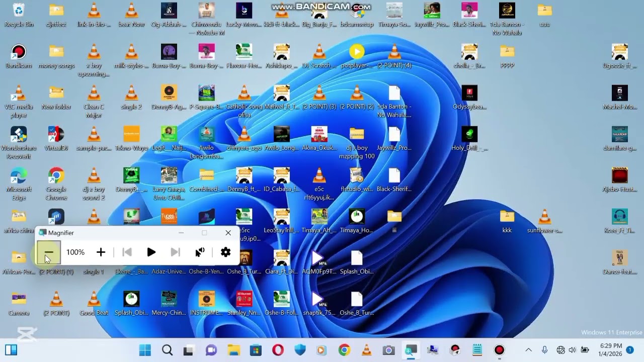The image size is (644, 362).
Task: Select New folder on desktop
Action: 56,98
